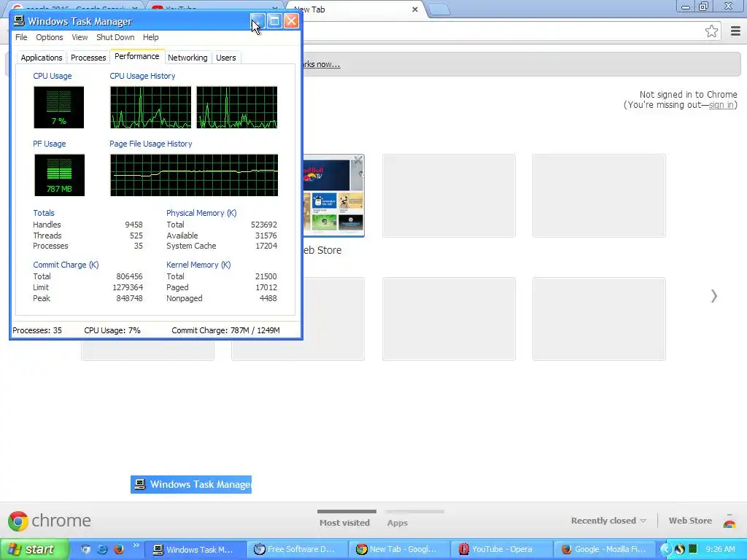Switch to the Users tab

(226, 58)
